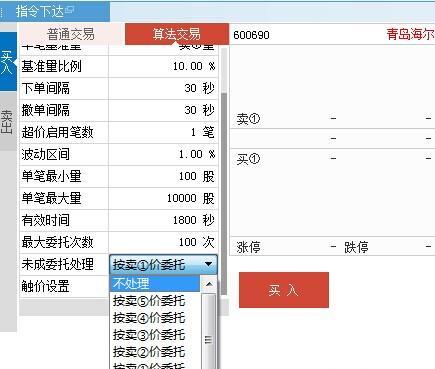Choose 按卖③价委托 option
This screenshot has height=369, width=435.
coord(155,335)
